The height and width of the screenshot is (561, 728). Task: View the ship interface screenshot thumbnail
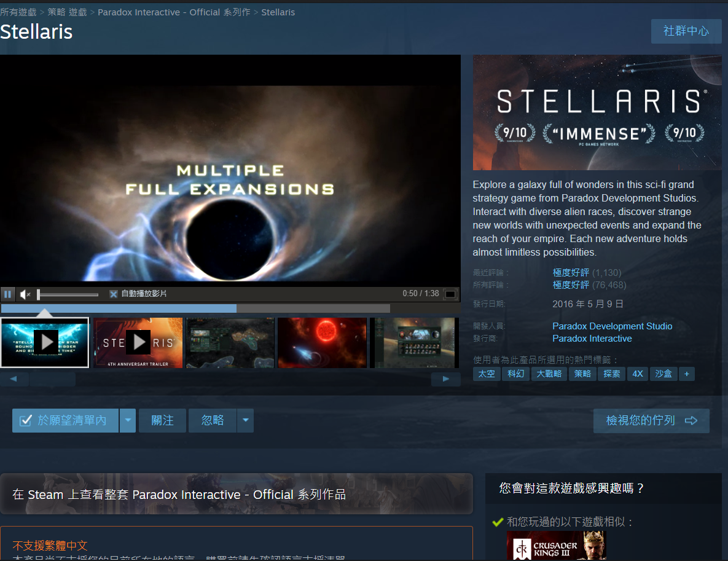tap(414, 343)
